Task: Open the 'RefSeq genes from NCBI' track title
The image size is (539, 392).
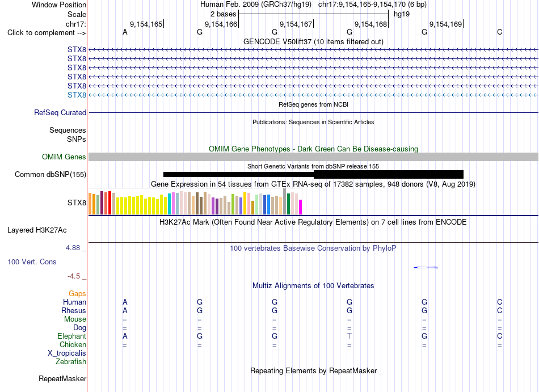Action: [x=313, y=104]
